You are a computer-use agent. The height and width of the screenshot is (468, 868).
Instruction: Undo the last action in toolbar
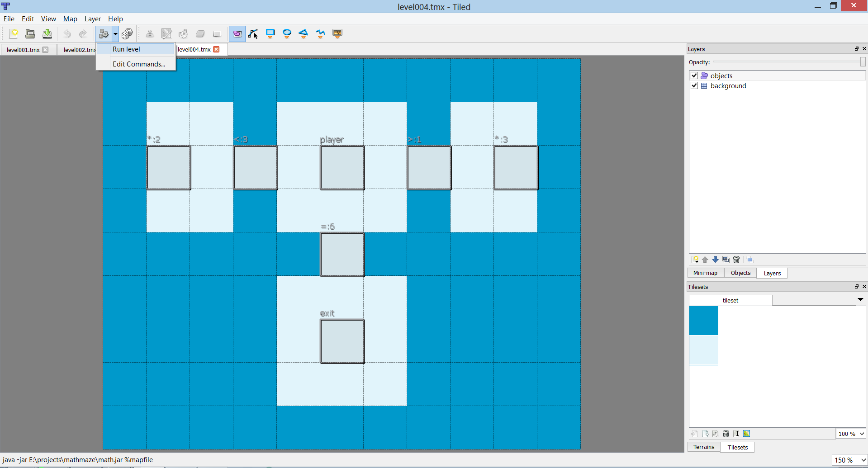pos(67,33)
